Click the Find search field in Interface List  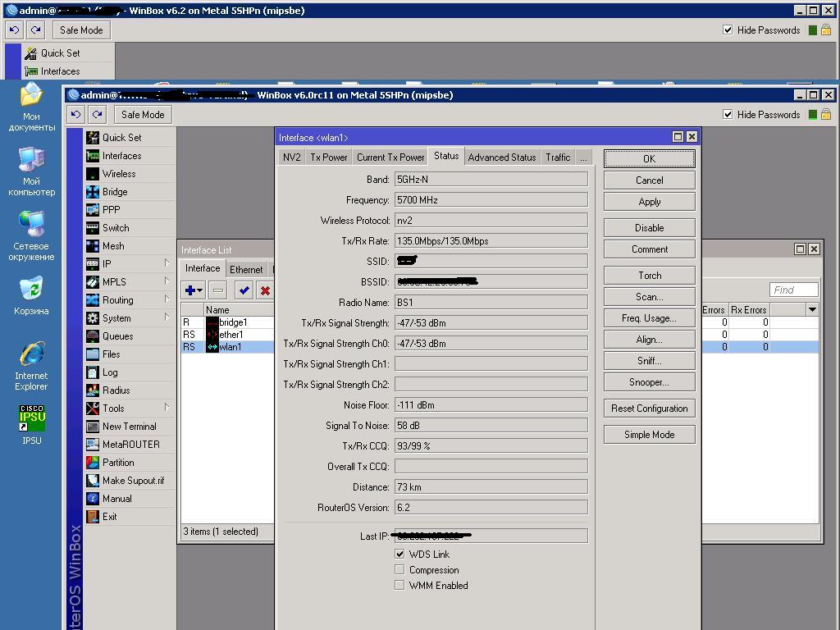[793, 290]
